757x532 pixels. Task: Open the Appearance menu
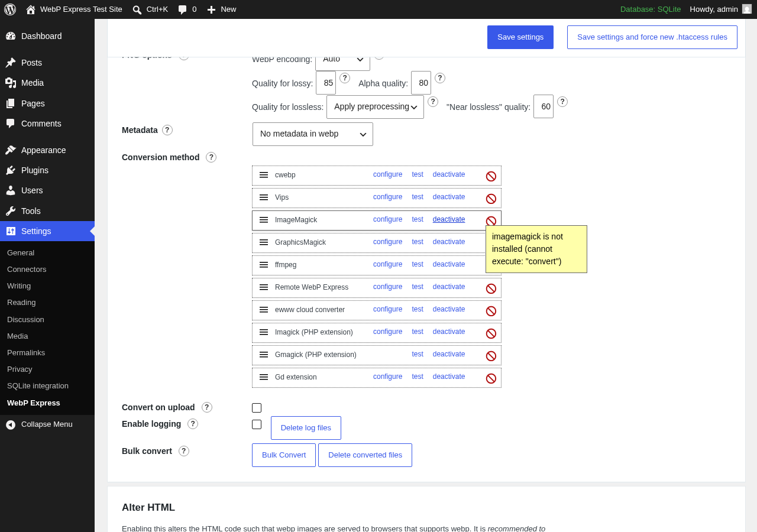click(47, 150)
